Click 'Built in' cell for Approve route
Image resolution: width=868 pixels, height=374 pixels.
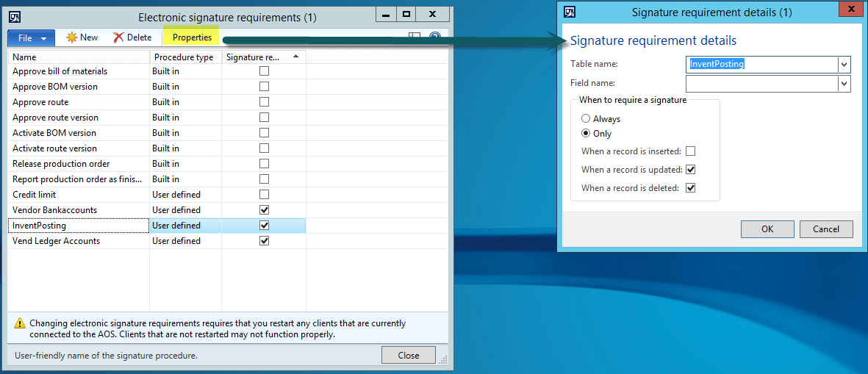186,102
